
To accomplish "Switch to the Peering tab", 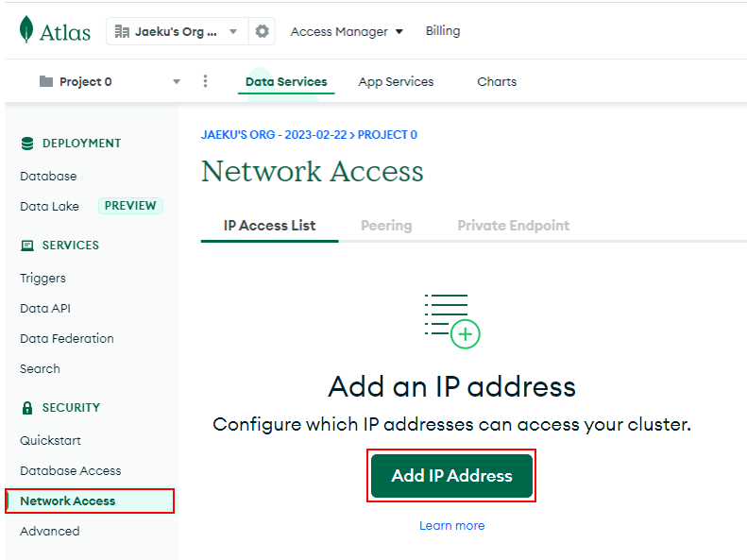I will [386, 226].
